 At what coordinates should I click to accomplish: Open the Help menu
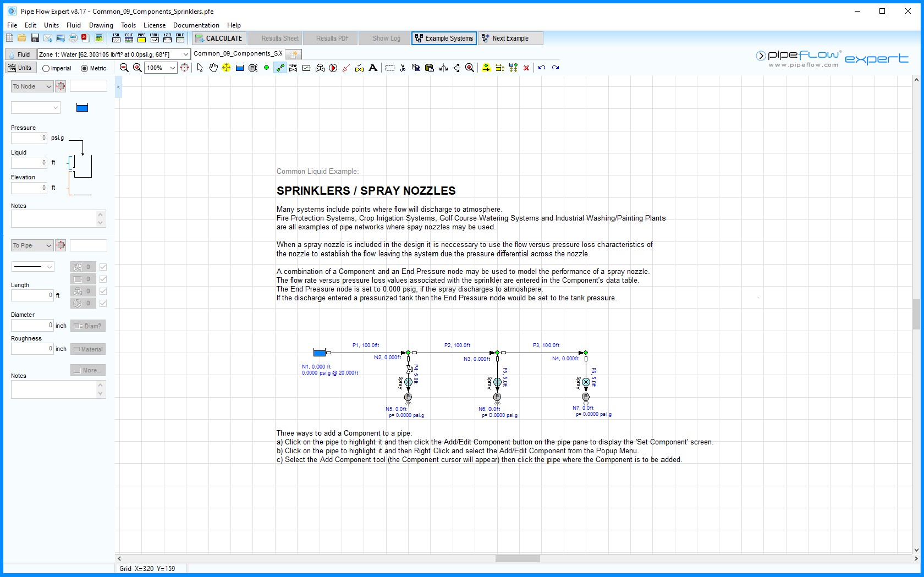point(234,25)
